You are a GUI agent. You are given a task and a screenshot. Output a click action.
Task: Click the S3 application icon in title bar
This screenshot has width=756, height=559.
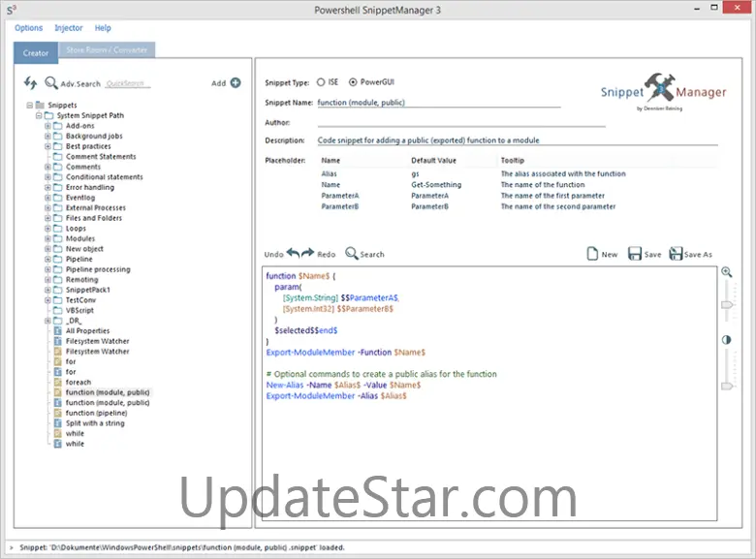[x=12, y=9]
